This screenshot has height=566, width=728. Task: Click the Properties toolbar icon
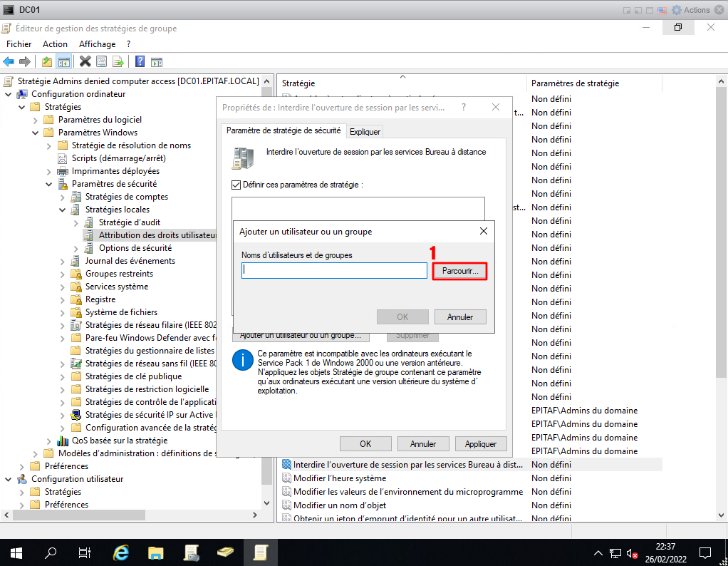[x=102, y=62]
